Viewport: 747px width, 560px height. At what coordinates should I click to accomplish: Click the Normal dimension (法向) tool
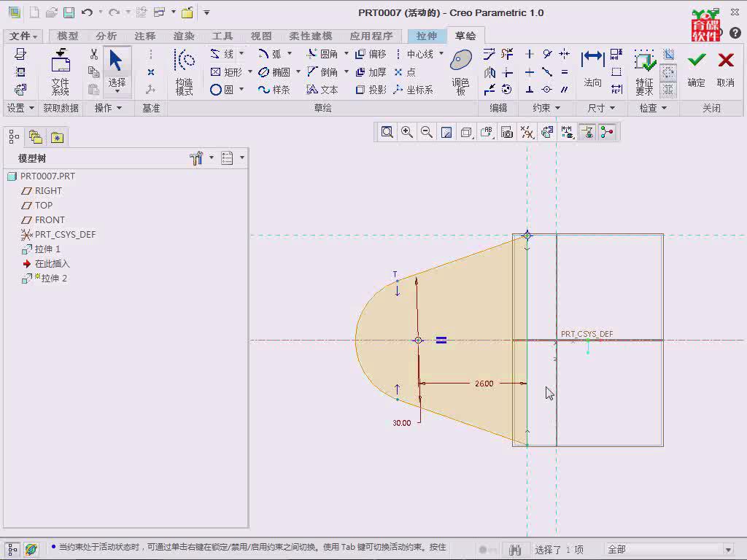click(x=592, y=69)
